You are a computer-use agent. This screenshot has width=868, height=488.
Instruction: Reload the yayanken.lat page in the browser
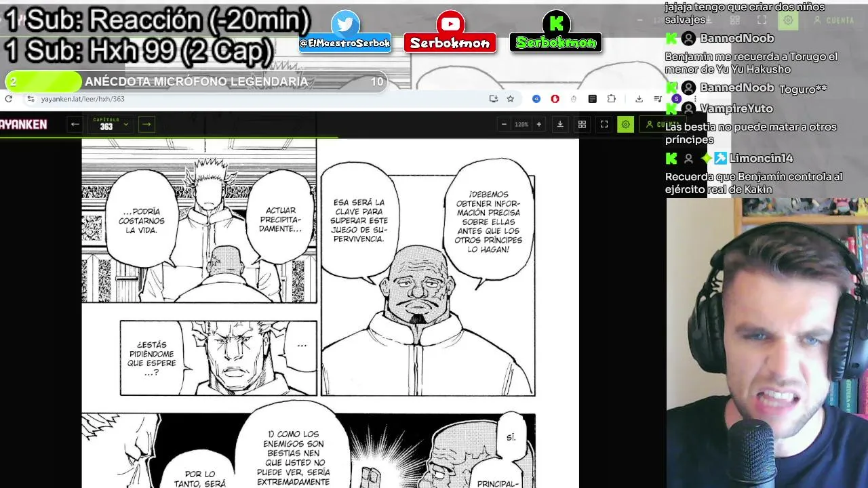click(8, 99)
